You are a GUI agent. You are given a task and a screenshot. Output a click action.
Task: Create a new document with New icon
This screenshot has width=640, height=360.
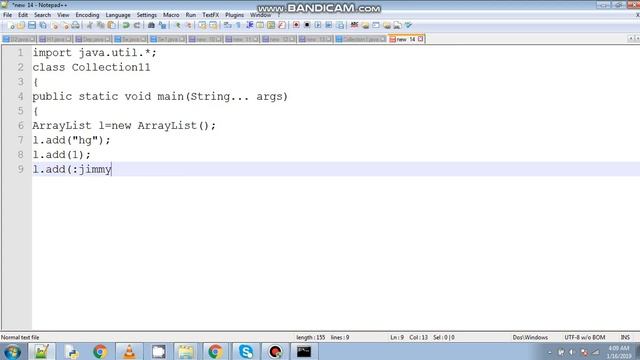[11, 25]
